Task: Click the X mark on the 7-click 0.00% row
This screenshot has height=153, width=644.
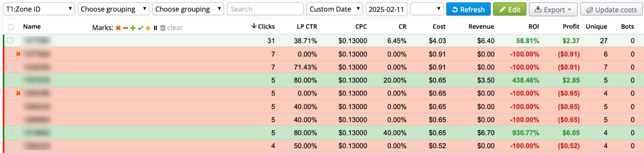Action: pos(18,54)
